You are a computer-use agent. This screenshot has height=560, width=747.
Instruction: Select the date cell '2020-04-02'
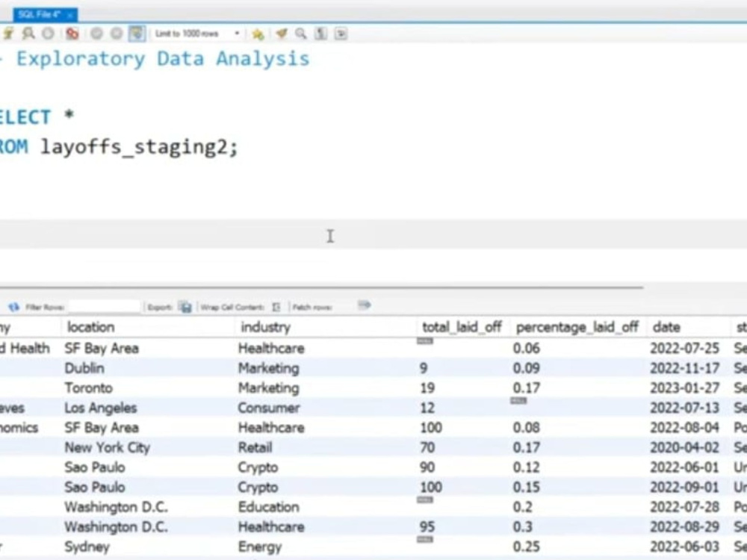(x=684, y=447)
